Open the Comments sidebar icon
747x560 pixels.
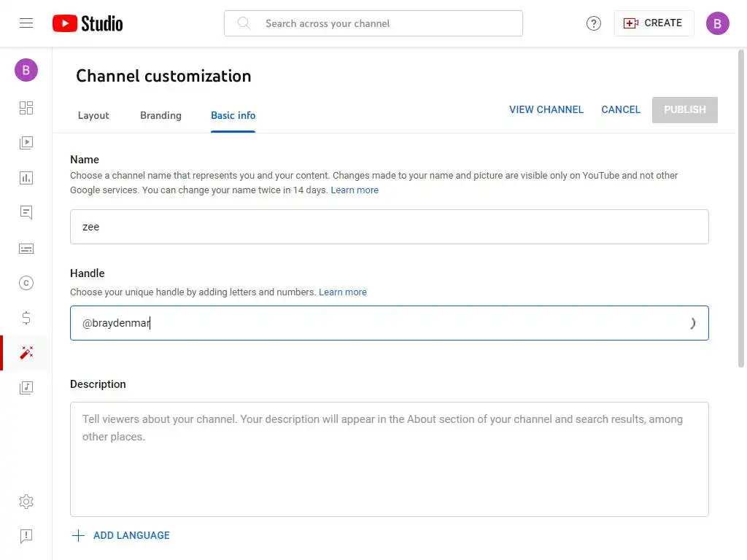pos(26,213)
